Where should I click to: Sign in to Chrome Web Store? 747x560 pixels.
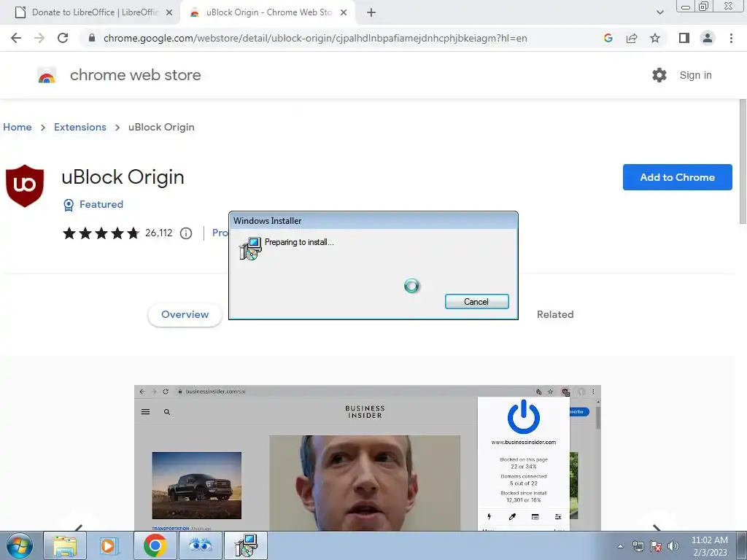(x=695, y=75)
